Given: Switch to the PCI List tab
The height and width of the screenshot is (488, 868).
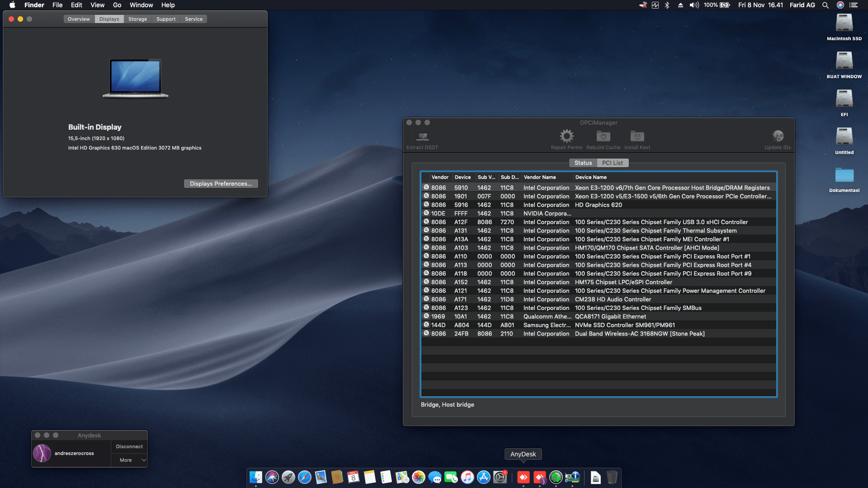Looking at the screenshot, I should [613, 163].
